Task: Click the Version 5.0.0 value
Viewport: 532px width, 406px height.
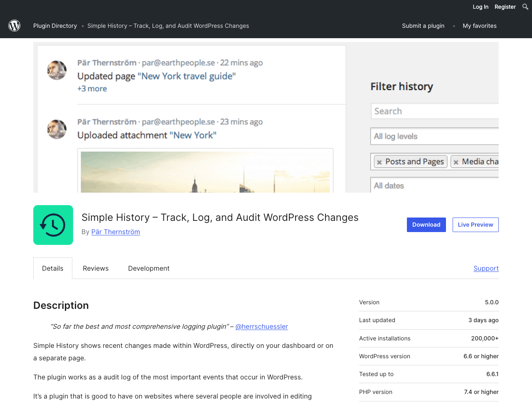Action: coord(492,302)
